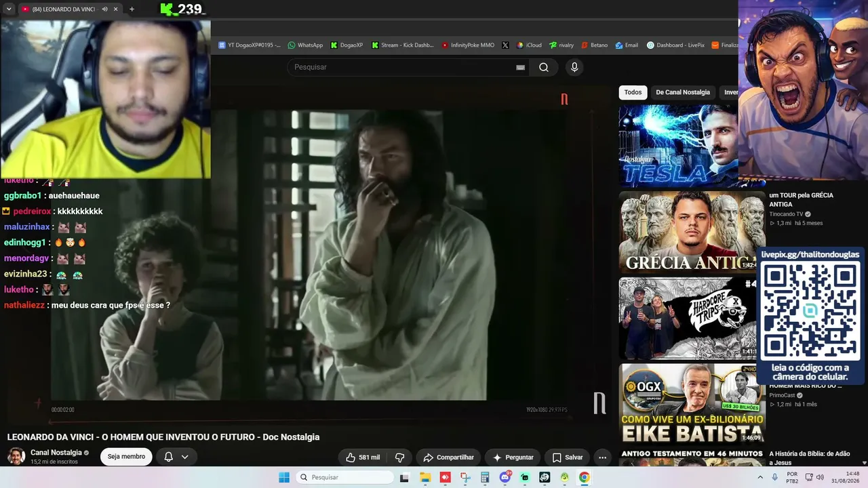Open the browser tab search dropdown
Viewport: 868px width, 488px height.
[9, 9]
